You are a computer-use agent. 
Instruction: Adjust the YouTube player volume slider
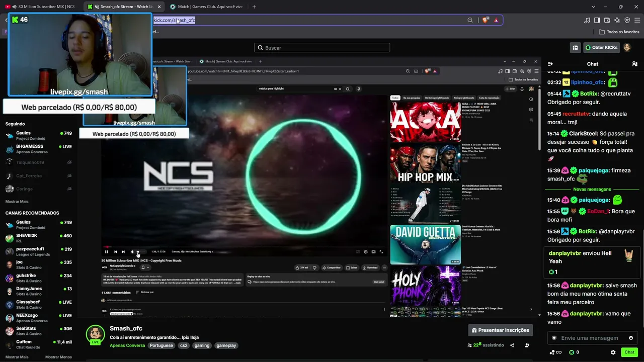click(x=142, y=252)
